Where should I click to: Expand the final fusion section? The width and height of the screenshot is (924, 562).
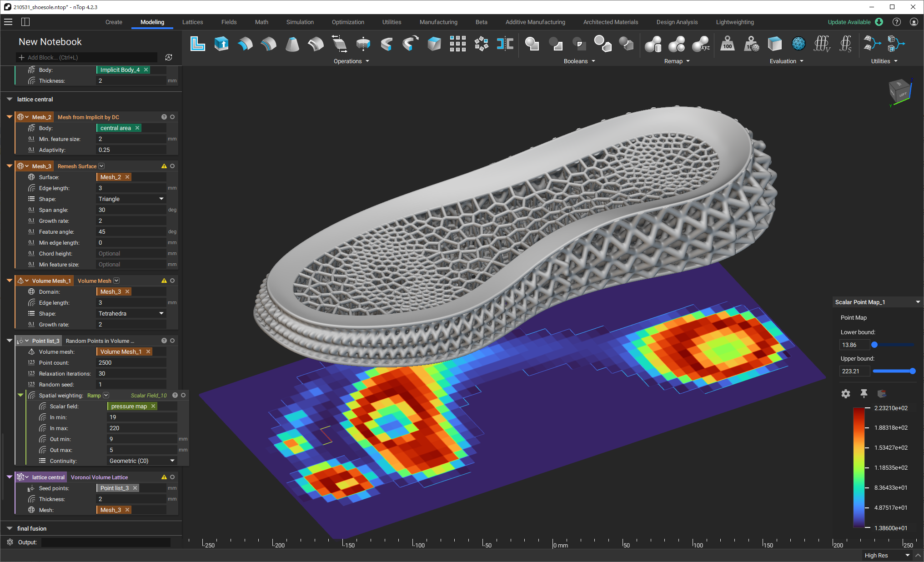click(10, 528)
